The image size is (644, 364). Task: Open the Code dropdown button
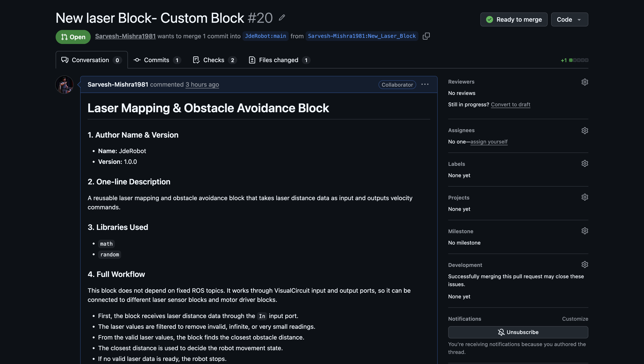click(569, 19)
